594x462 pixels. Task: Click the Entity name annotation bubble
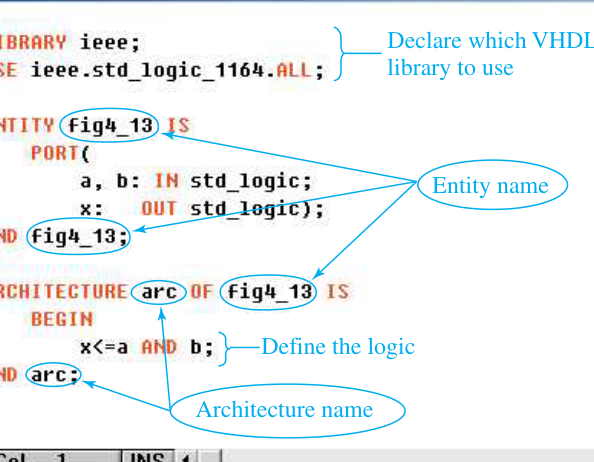coord(492,185)
